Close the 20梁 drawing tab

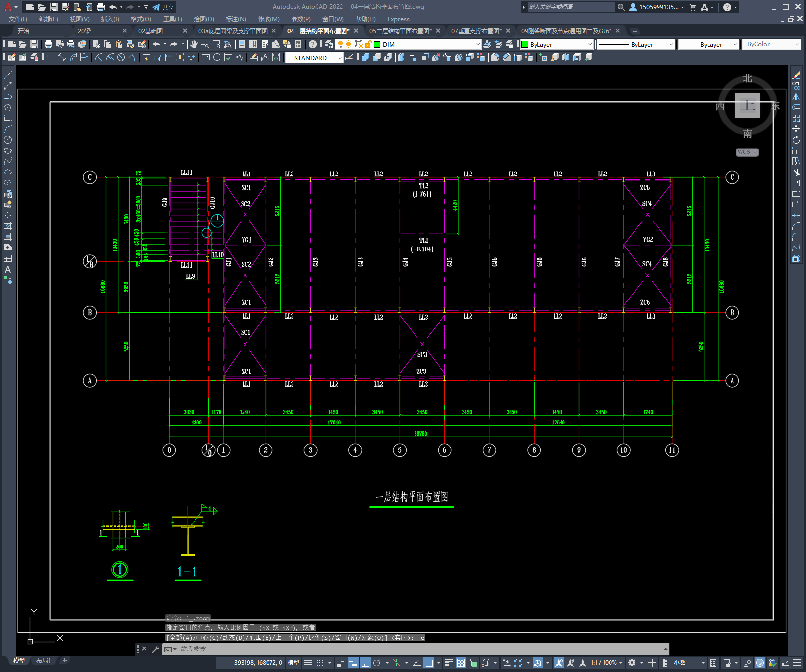point(124,31)
